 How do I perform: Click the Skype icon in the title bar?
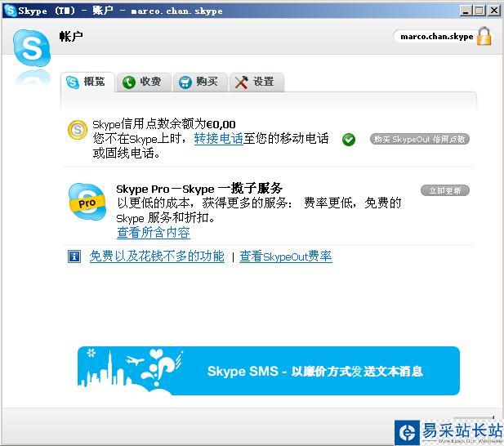(x=10, y=11)
